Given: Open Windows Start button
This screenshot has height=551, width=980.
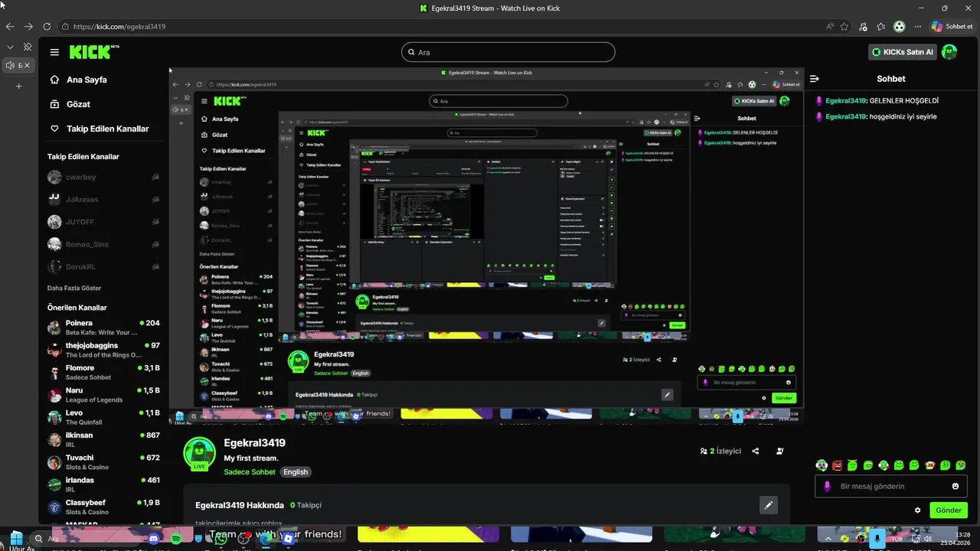Looking at the screenshot, I should click(16, 538).
